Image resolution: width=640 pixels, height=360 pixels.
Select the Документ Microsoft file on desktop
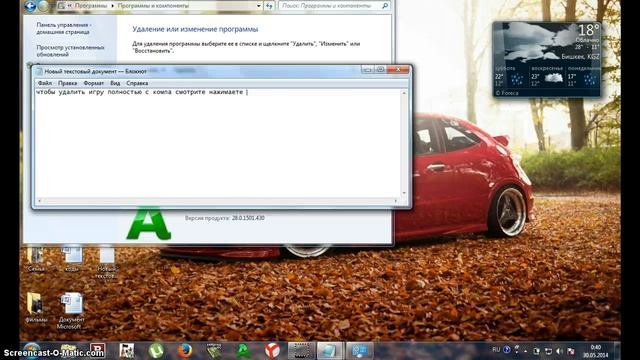72,311
